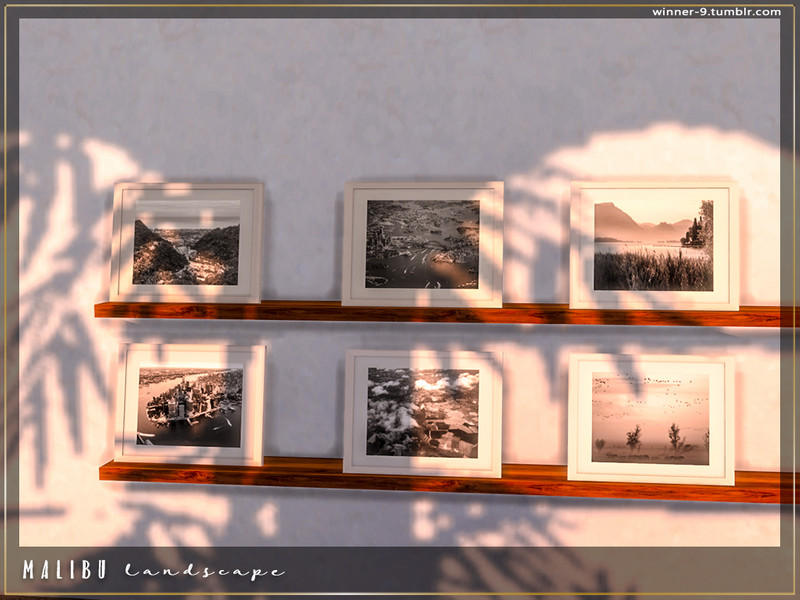This screenshot has width=800, height=600.
Task: Select the aerial river islands framed photo
Action: (422, 244)
